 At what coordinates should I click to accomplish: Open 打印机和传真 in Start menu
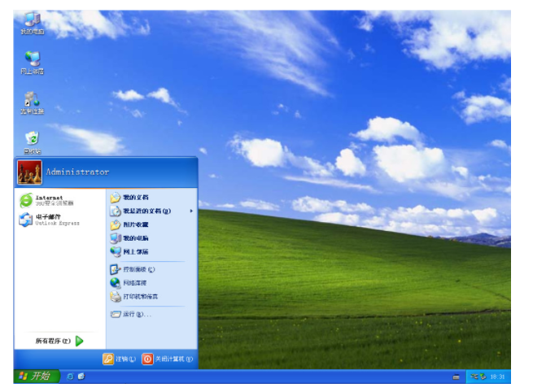tap(134, 297)
